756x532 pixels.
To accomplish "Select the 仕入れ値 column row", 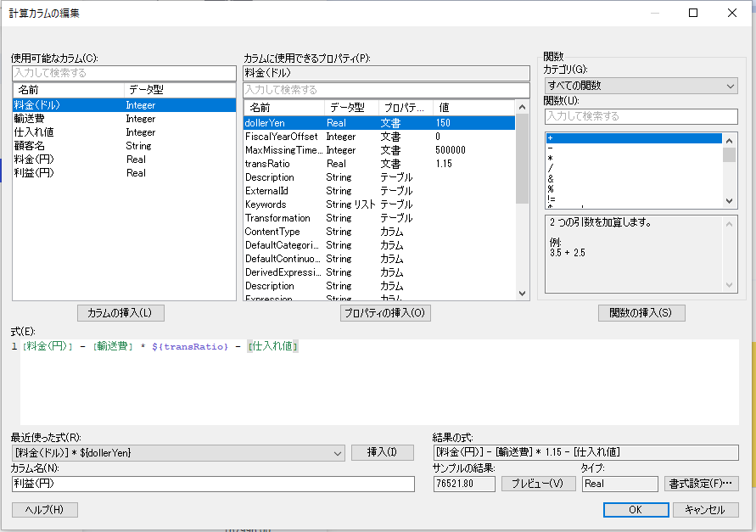I will (x=124, y=132).
